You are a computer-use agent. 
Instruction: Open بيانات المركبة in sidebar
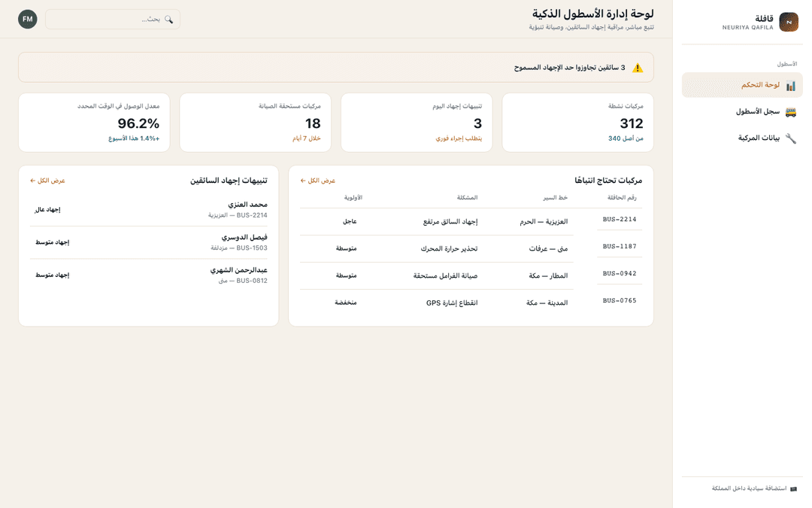pyautogui.click(x=742, y=138)
